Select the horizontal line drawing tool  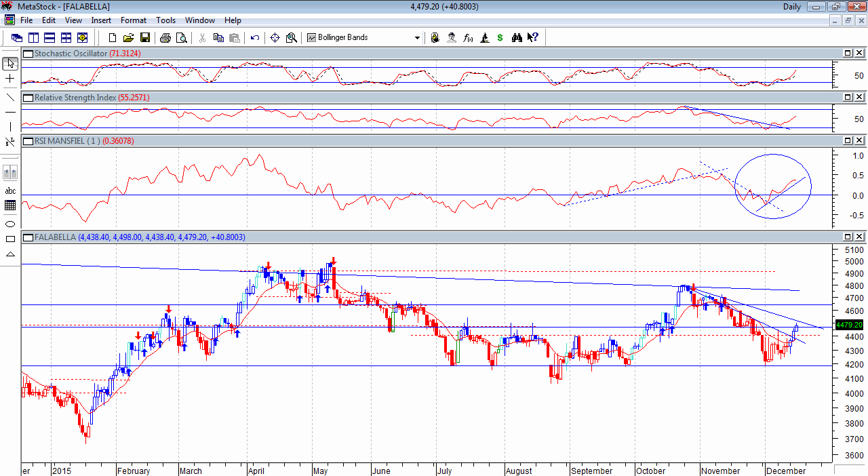point(10,111)
